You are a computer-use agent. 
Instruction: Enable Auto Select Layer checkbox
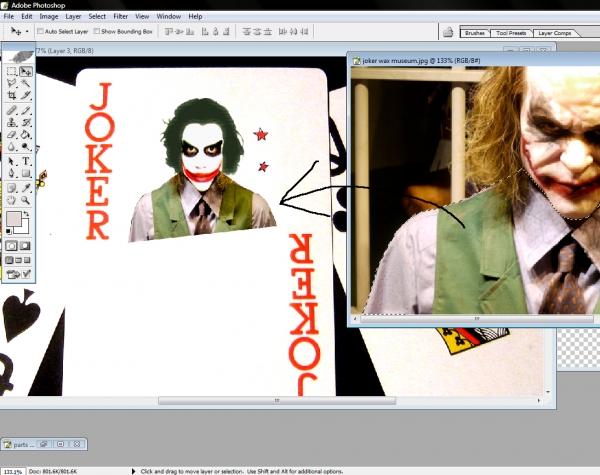40,31
